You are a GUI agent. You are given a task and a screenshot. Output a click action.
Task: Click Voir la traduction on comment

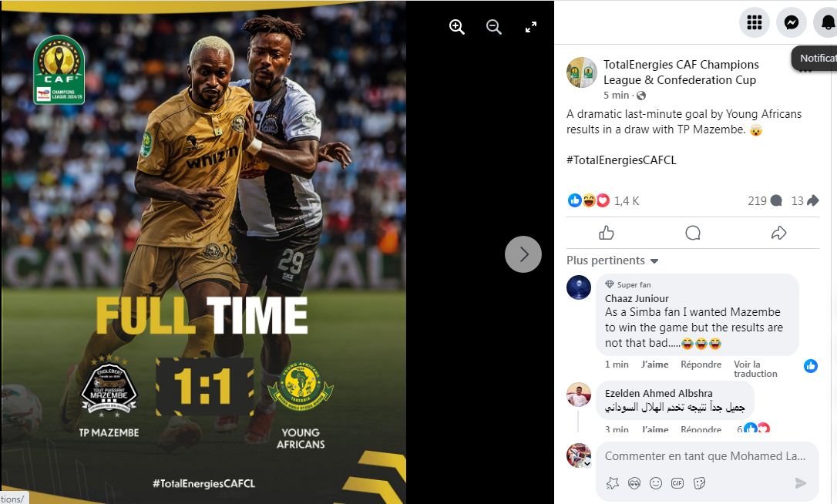pos(755,369)
